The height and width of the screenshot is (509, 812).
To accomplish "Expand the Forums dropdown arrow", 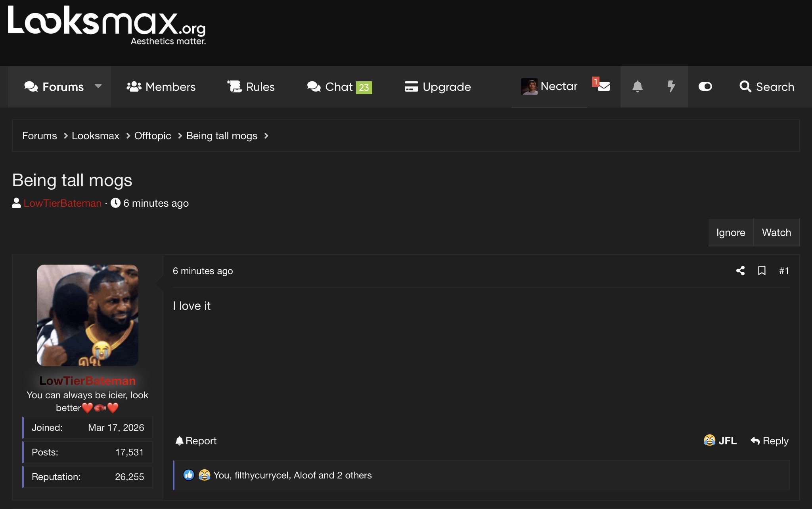I will click(x=98, y=86).
